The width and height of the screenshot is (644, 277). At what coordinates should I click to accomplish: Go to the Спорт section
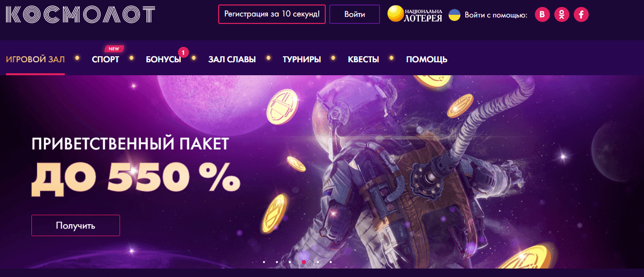(106, 59)
